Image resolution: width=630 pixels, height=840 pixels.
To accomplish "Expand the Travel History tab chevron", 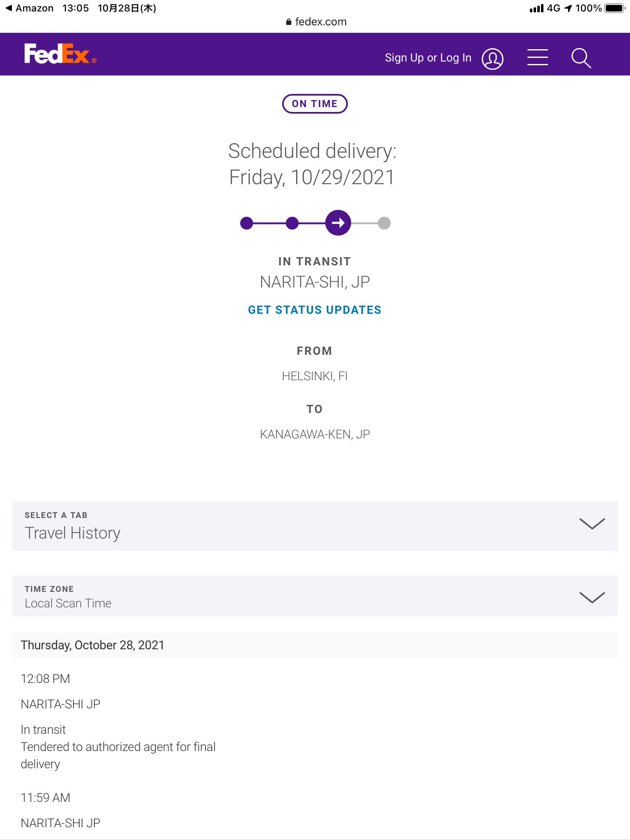I will point(592,524).
